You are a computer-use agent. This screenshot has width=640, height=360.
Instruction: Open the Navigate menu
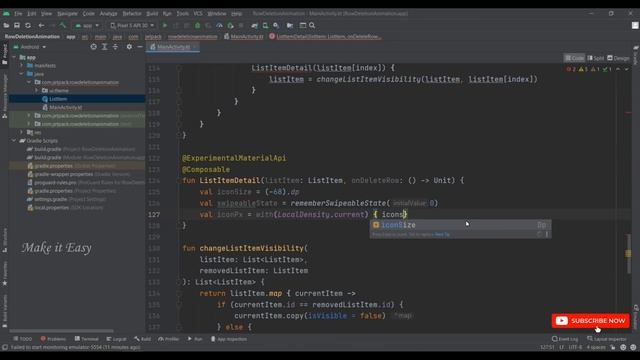click(x=67, y=13)
